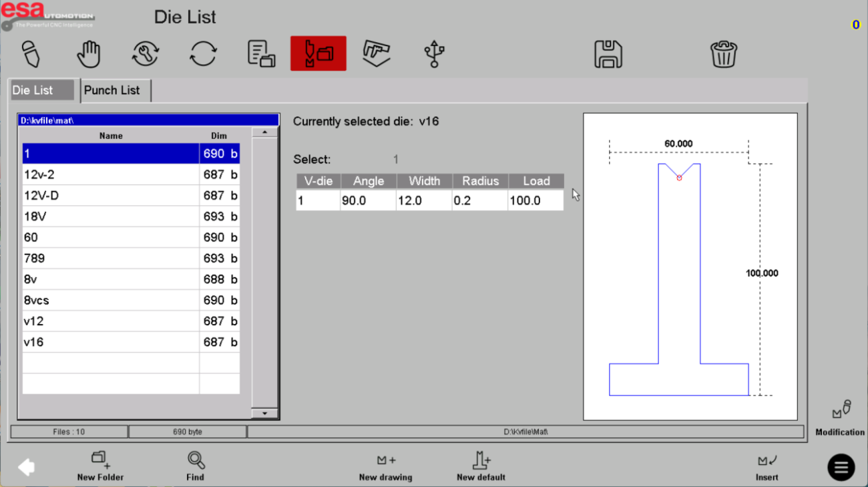Open the hamburger menu button

point(841,467)
